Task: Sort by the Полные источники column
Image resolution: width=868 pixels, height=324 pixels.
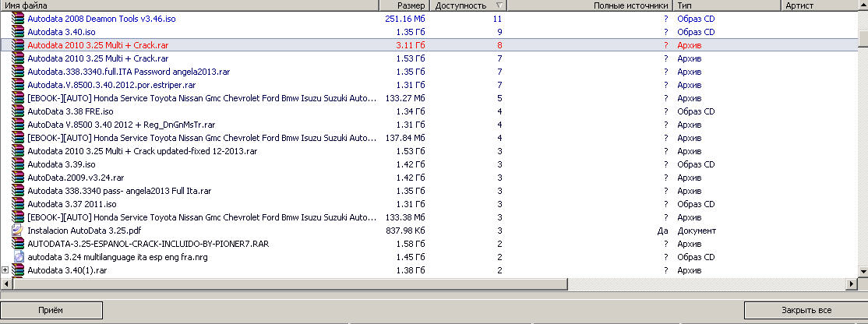Action: point(590,5)
